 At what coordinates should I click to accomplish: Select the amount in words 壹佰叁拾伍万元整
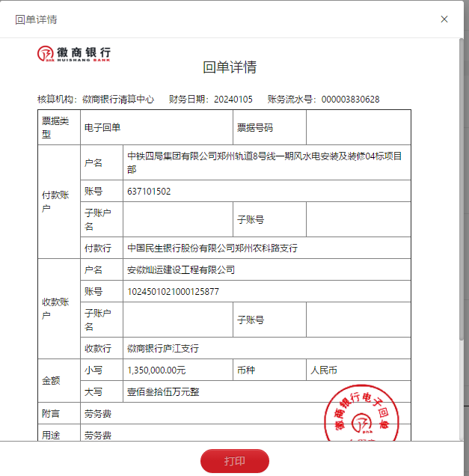tap(163, 391)
